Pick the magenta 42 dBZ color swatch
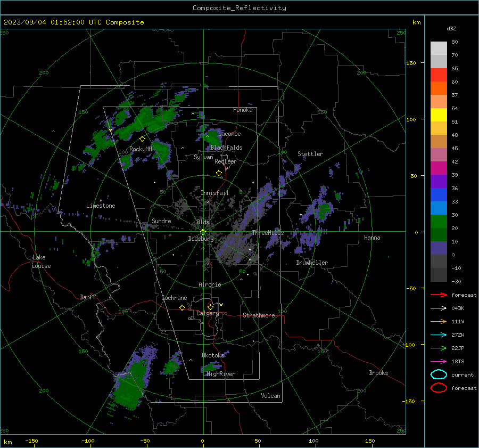Screen dimensions: 479x448 [x=439, y=168]
